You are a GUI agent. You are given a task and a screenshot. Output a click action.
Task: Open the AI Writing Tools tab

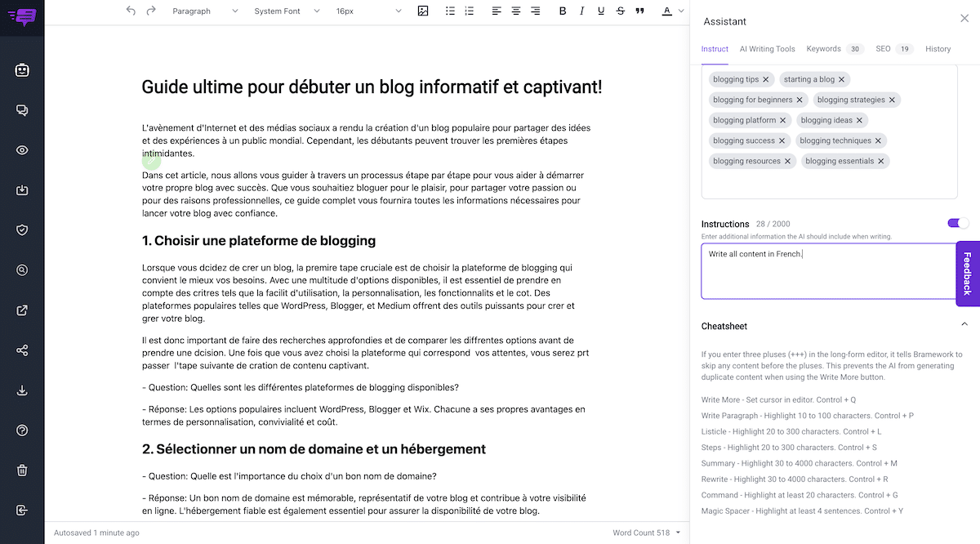coord(767,48)
